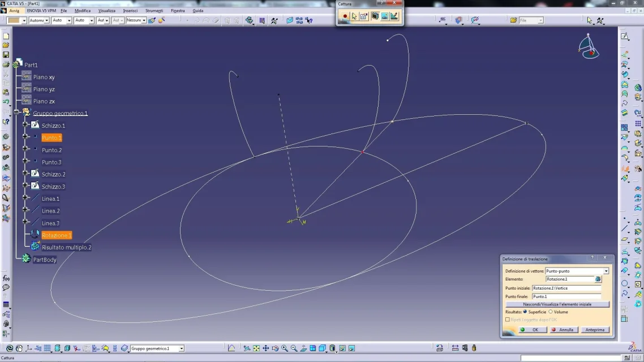Select the Superficie radio button
The width and height of the screenshot is (644, 362).
coord(525,312)
